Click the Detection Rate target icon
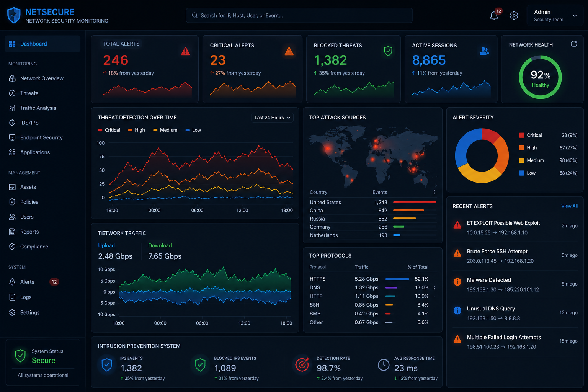The image size is (588, 392). coord(302,365)
